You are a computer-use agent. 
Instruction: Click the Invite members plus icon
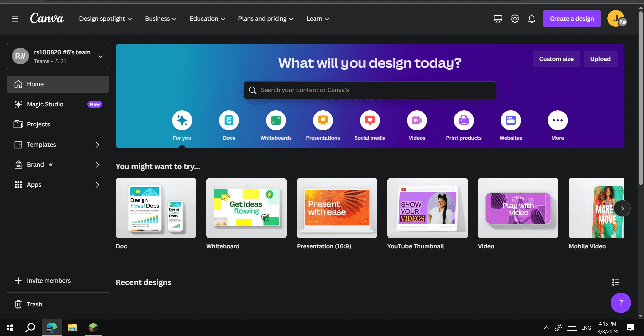[18, 281]
